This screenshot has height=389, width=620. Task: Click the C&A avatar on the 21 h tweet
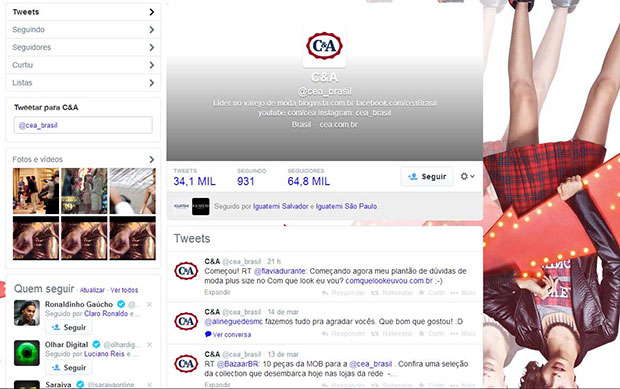(x=186, y=271)
